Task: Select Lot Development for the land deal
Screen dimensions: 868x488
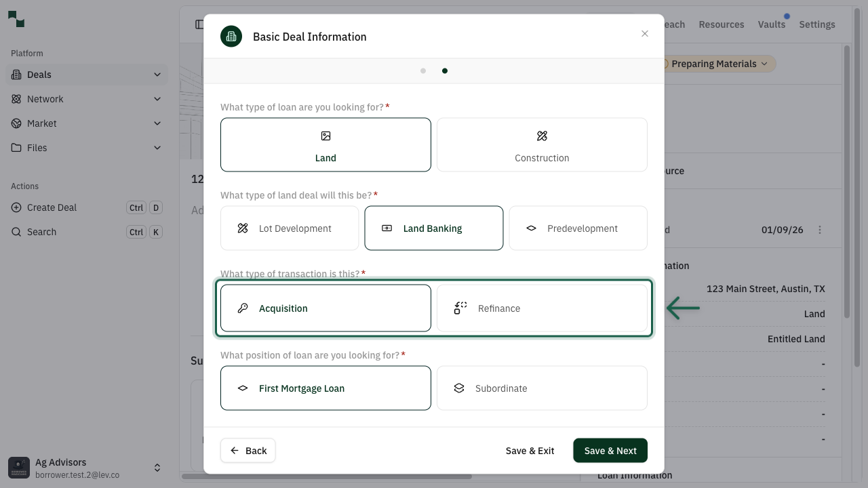Action: click(x=290, y=228)
